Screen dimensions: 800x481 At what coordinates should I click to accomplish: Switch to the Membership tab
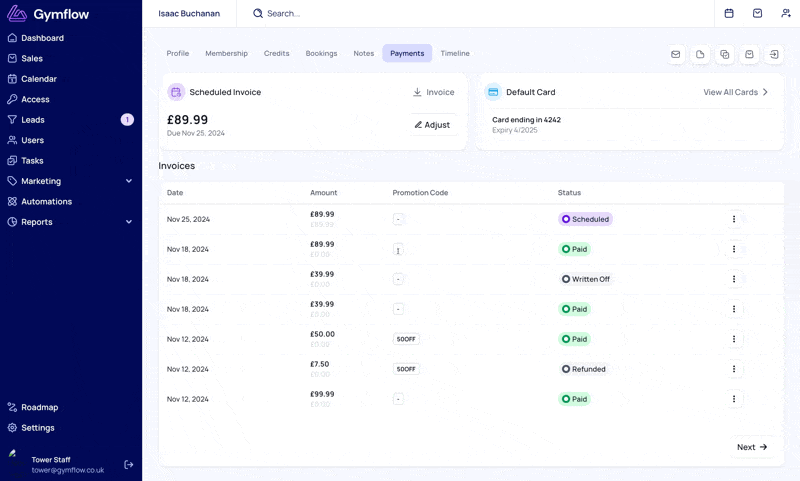tap(227, 54)
